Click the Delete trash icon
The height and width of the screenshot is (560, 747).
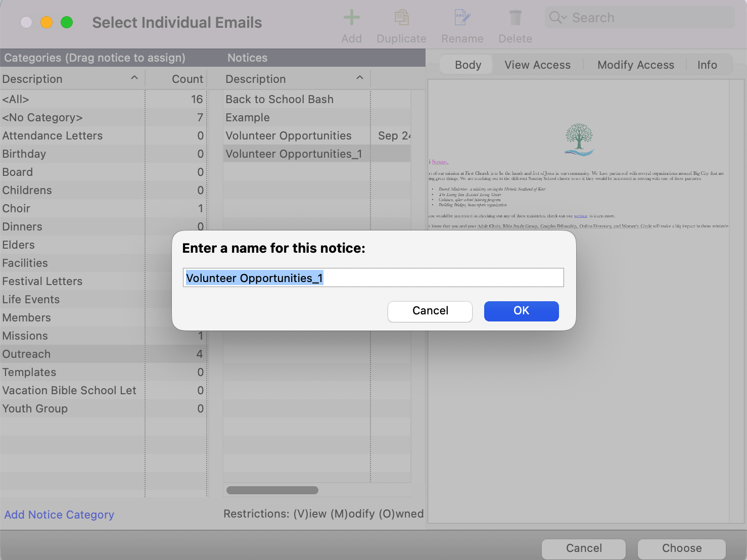[515, 18]
